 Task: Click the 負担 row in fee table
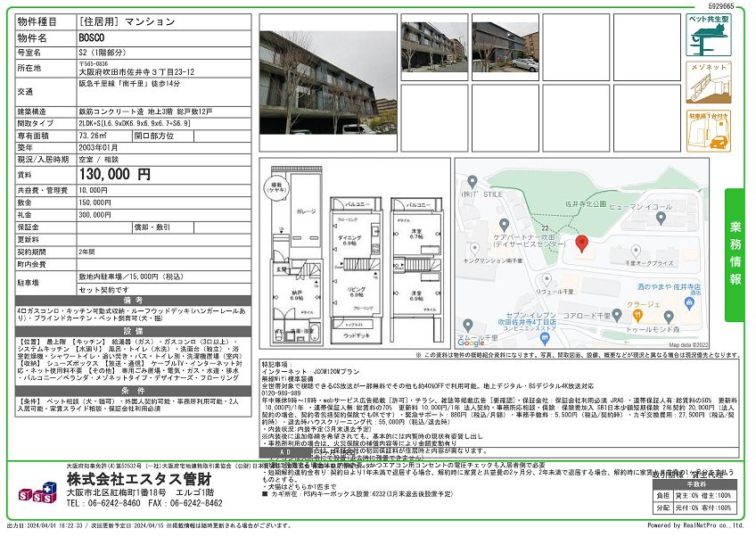[695, 495]
